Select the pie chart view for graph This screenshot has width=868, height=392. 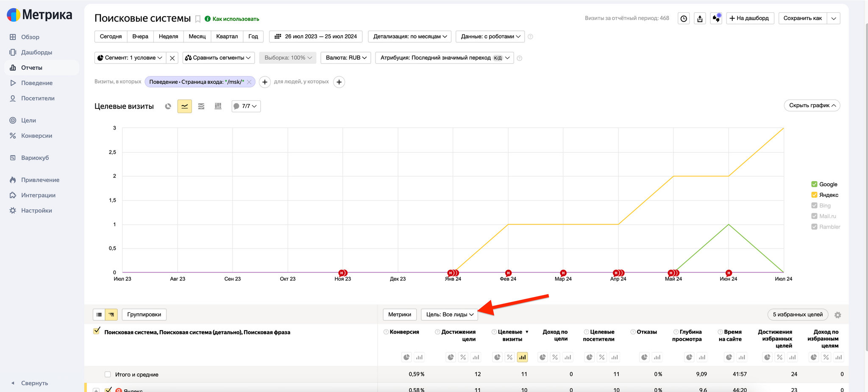168,106
